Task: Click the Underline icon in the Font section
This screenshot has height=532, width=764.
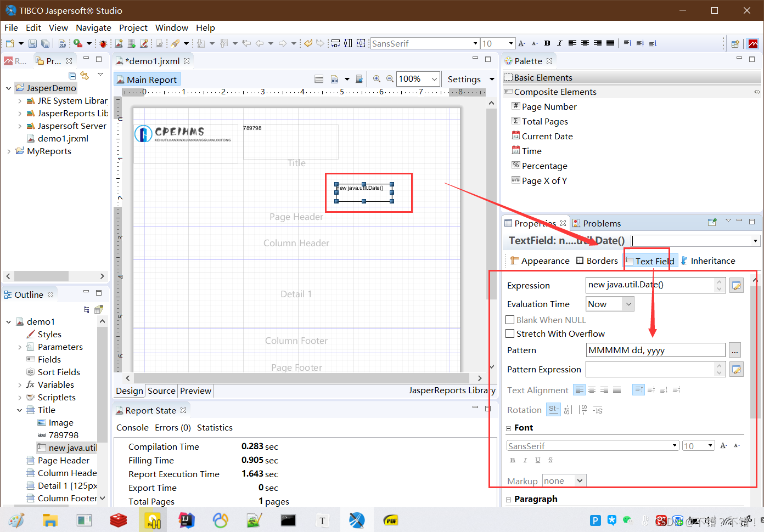Action: point(538,460)
